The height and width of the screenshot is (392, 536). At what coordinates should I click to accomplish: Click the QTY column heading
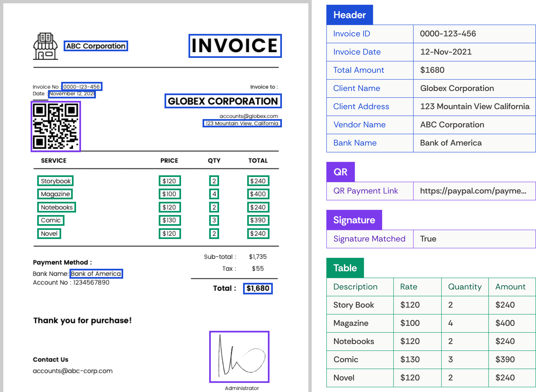click(x=214, y=161)
